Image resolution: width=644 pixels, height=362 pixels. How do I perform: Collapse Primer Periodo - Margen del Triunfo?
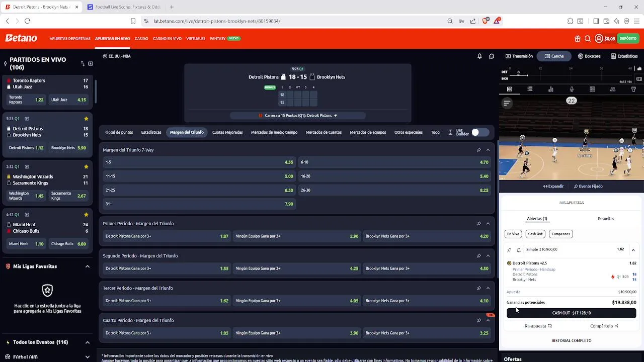[x=488, y=224]
